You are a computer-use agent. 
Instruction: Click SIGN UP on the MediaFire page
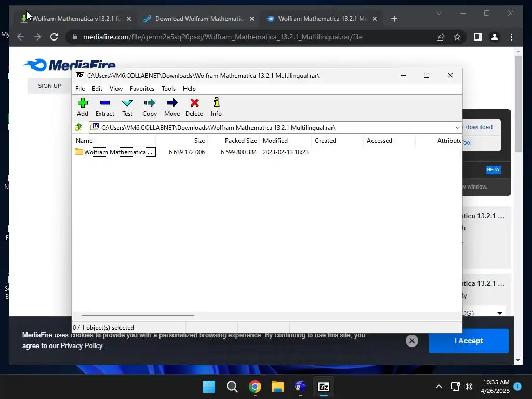(x=49, y=86)
